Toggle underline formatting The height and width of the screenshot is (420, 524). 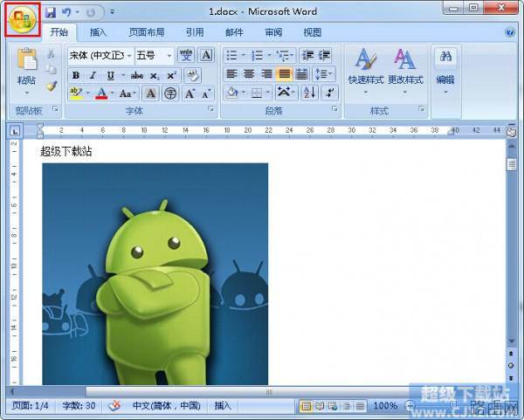click(x=111, y=75)
